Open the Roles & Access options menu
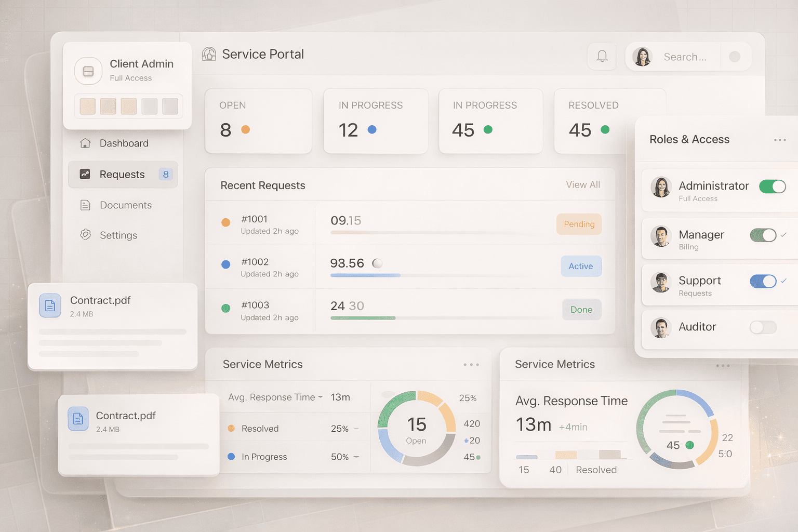The height and width of the screenshot is (532, 798). (x=779, y=140)
